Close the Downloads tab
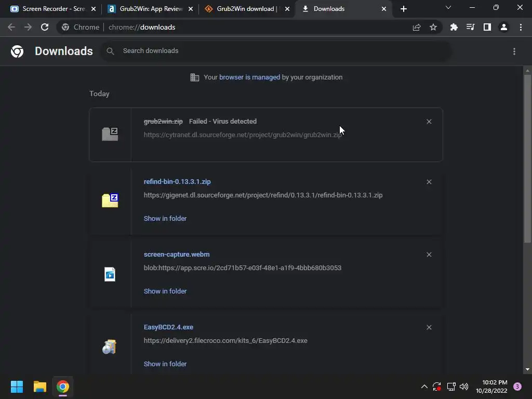Image resolution: width=532 pixels, height=399 pixels. (384, 9)
